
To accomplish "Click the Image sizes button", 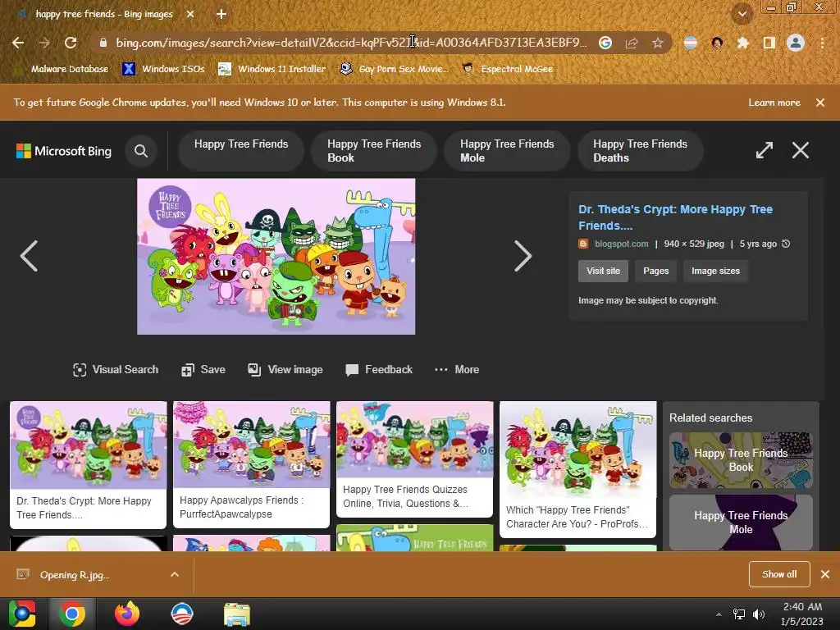I will pyautogui.click(x=715, y=271).
